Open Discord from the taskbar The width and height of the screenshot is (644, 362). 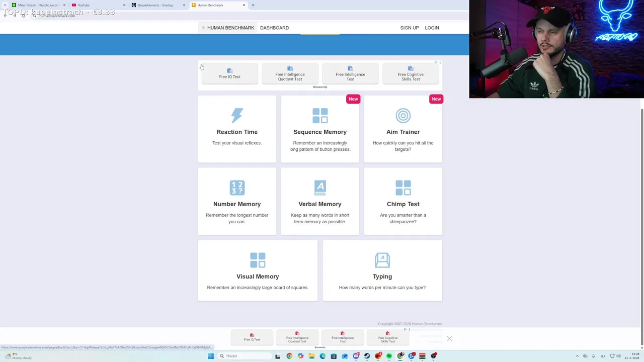tap(356, 356)
